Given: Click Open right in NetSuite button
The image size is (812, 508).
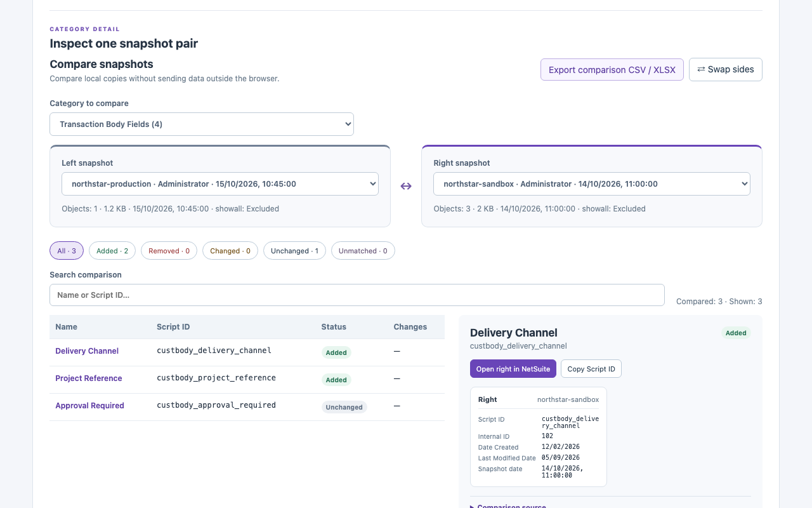Looking at the screenshot, I should [513, 369].
